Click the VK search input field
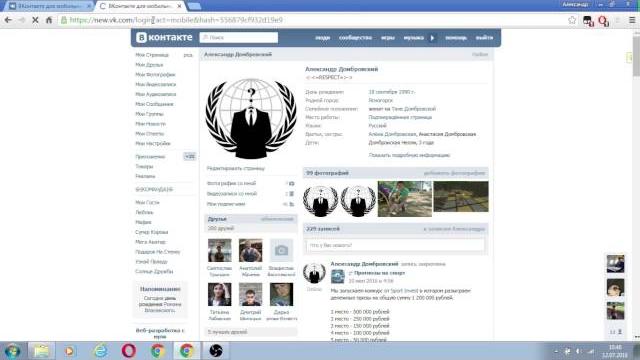The height and width of the screenshot is (360, 640). [x=239, y=38]
